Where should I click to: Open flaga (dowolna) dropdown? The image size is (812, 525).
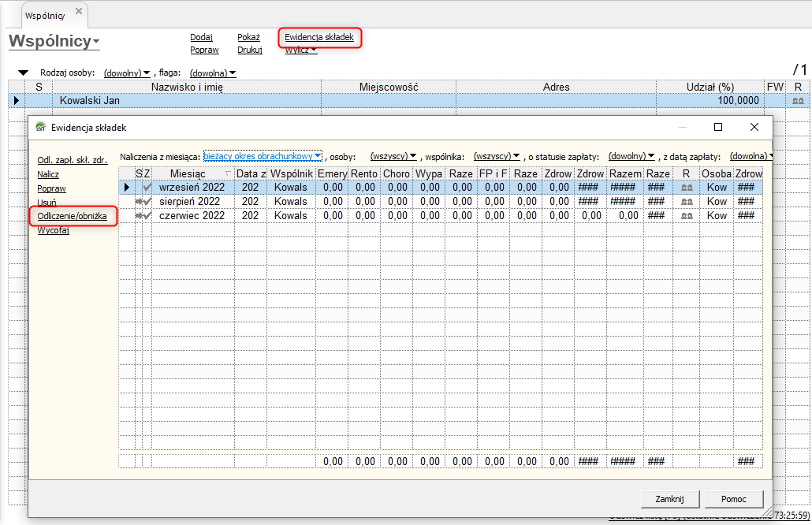coord(213,73)
